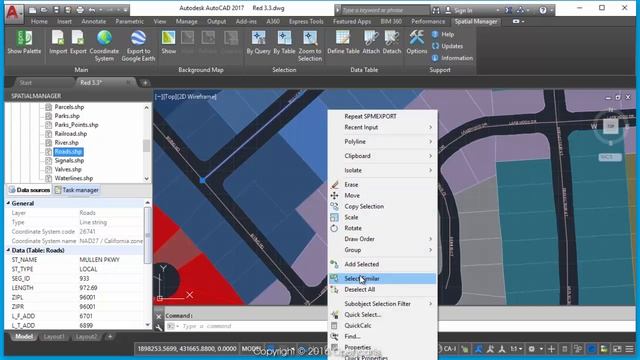Switch to the Model space tab
The image size is (640, 360).
point(24,337)
